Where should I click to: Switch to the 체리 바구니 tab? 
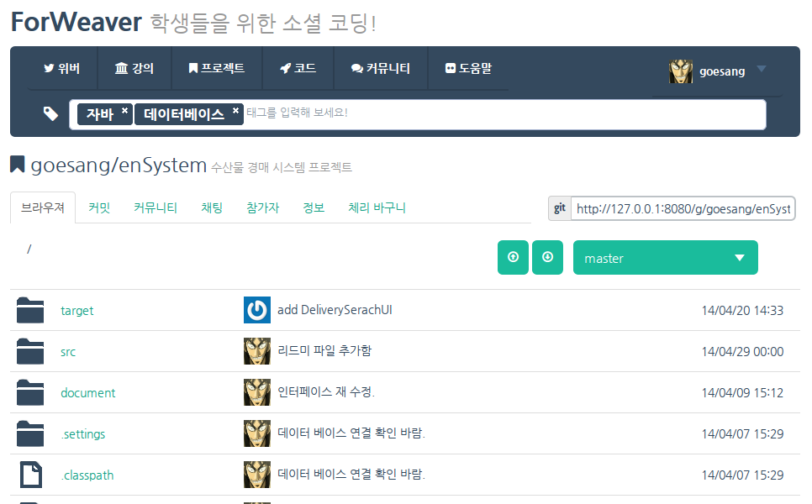click(x=377, y=208)
